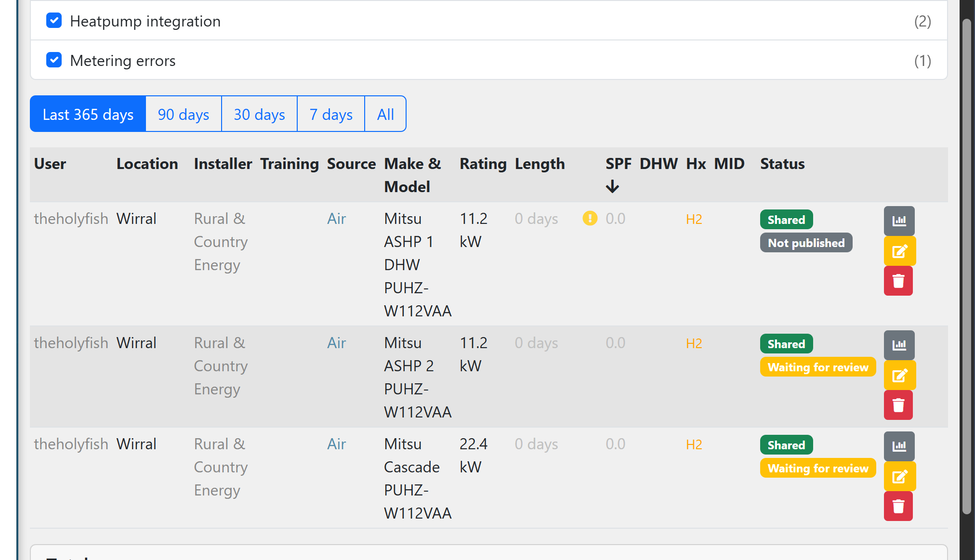Edit the Mitsu ASHP 2 system
Viewport: 975px width, 560px height.
899,375
